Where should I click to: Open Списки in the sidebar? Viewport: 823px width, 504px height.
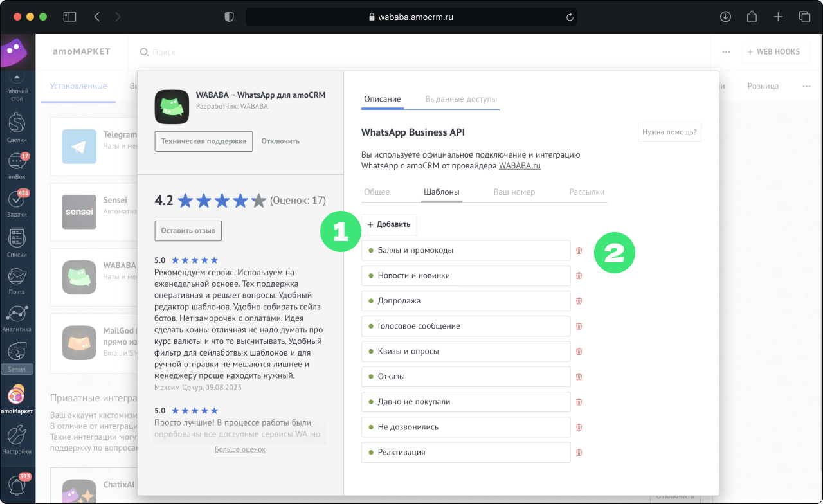pos(17,242)
